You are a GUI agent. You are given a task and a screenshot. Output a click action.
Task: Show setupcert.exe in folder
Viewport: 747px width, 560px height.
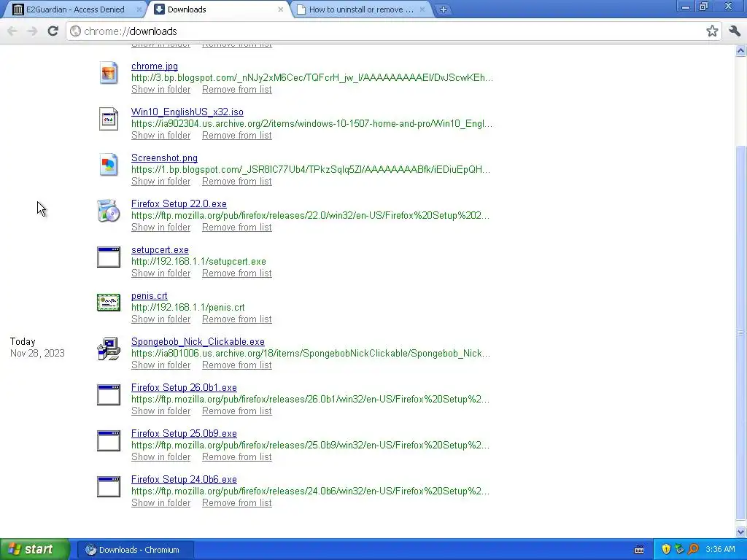tap(160, 273)
